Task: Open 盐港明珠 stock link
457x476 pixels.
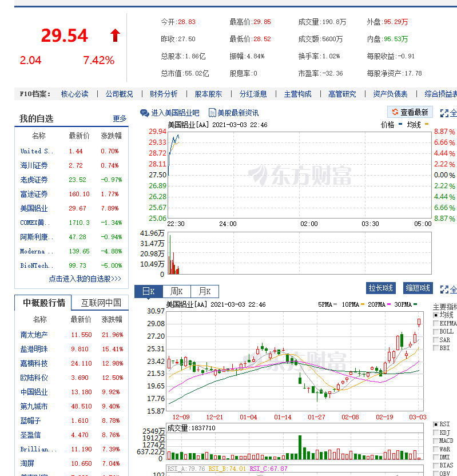Action: point(34,349)
